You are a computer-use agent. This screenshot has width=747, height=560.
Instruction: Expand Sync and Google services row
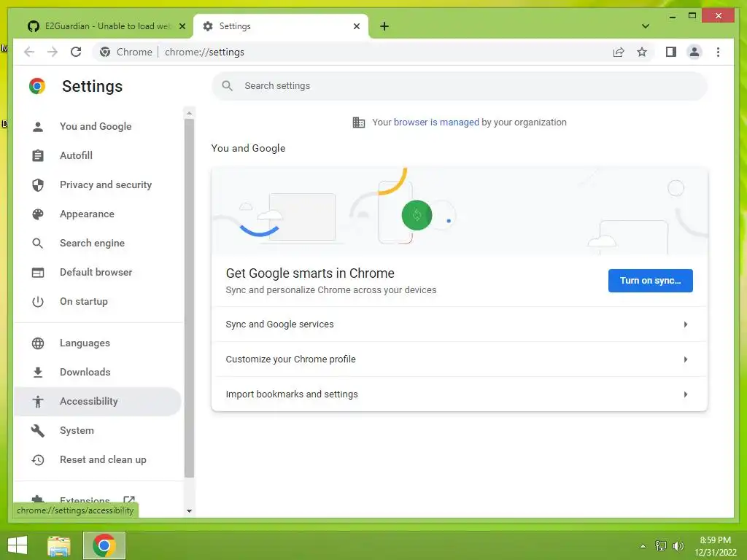pyautogui.click(x=460, y=324)
